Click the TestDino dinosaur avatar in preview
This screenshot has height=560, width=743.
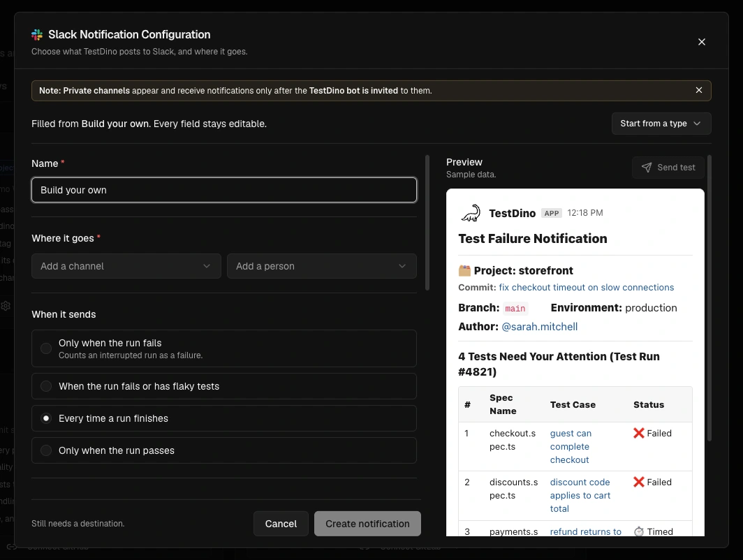click(471, 213)
